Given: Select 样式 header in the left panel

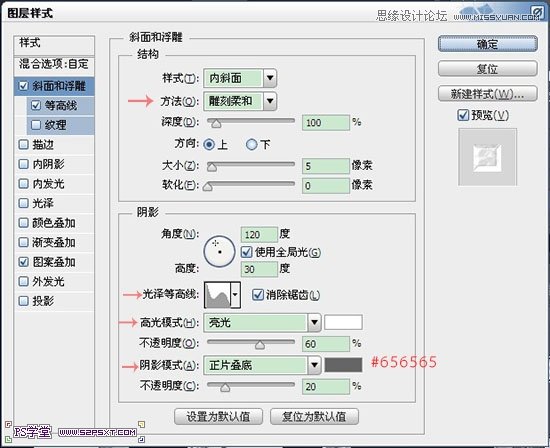Looking at the screenshot, I should tap(54, 45).
